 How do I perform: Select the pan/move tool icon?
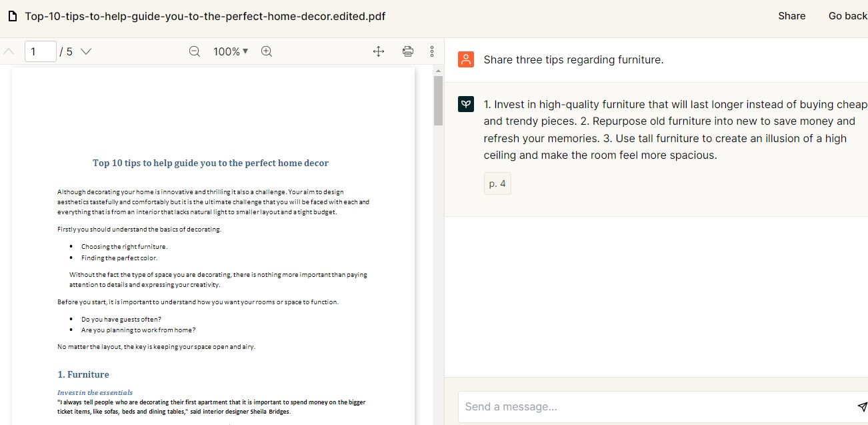[379, 51]
